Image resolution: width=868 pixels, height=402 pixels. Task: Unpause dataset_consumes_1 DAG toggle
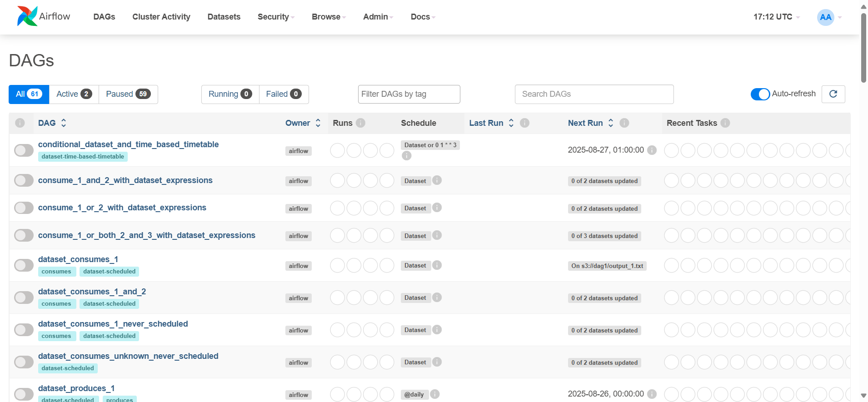[24, 265]
